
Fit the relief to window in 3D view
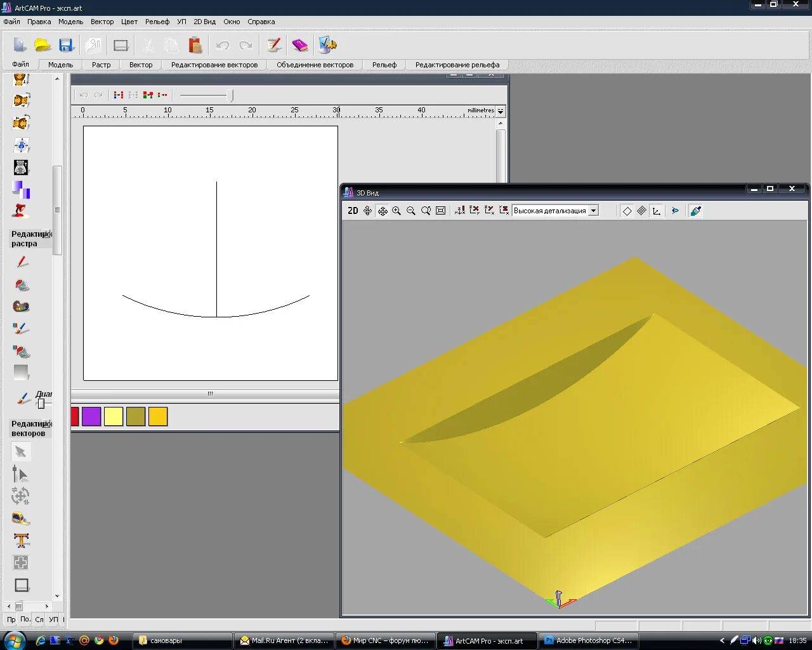coord(440,211)
